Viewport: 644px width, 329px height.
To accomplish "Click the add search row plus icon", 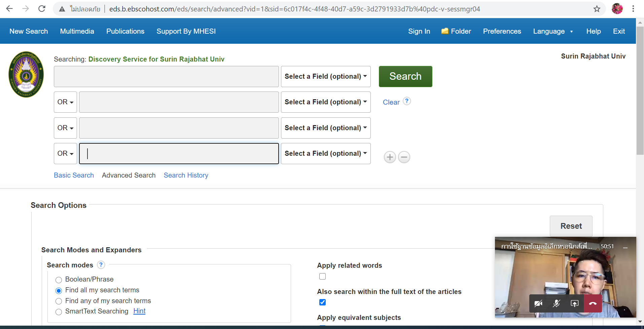I will click(x=390, y=157).
